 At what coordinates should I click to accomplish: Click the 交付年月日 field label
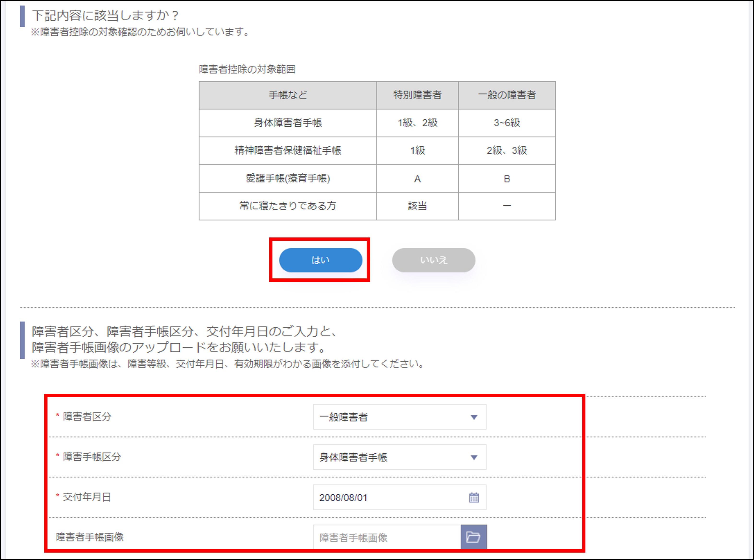tap(87, 497)
